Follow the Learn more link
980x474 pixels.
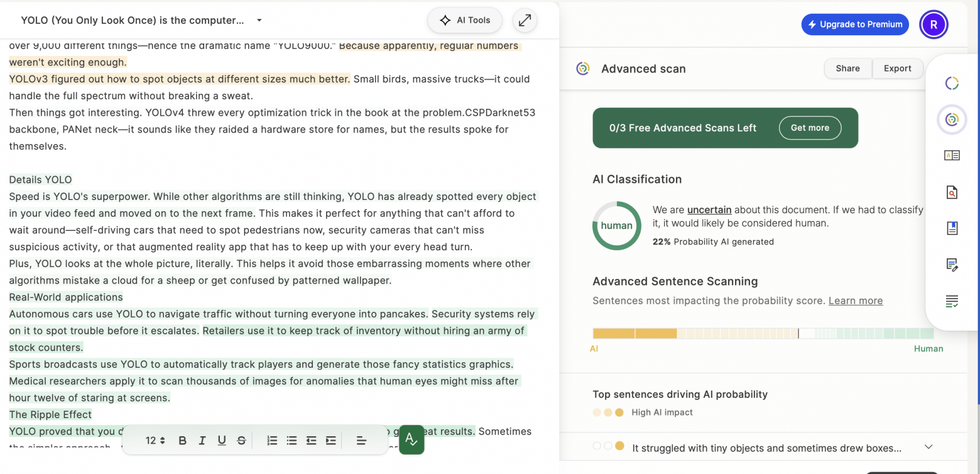(855, 300)
